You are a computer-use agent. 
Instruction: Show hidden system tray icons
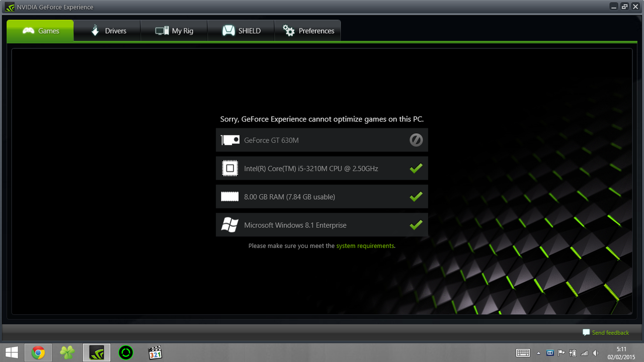click(539, 353)
